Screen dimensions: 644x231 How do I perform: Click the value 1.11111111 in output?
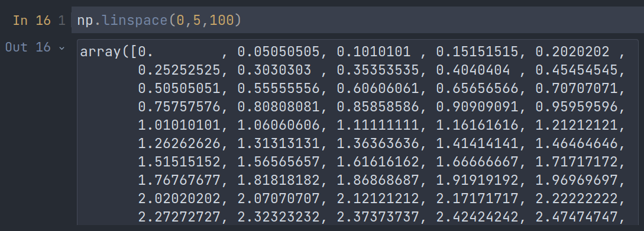[x=378, y=125]
